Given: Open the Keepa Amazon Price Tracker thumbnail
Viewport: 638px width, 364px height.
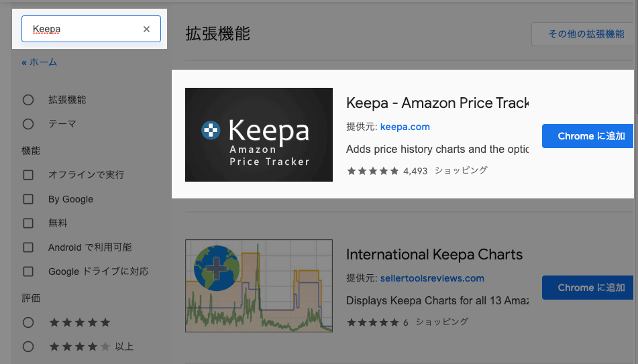Looking at the screenshot, I should point(259,135).
